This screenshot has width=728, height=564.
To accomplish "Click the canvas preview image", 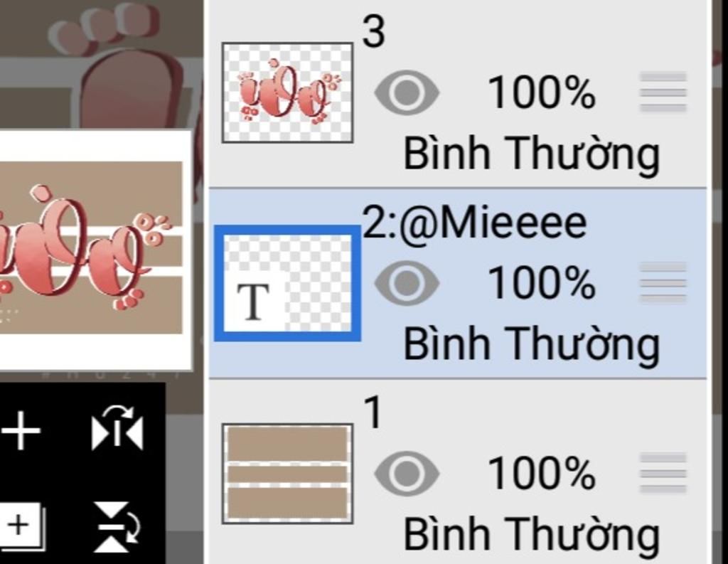I will tap(91, 249).
